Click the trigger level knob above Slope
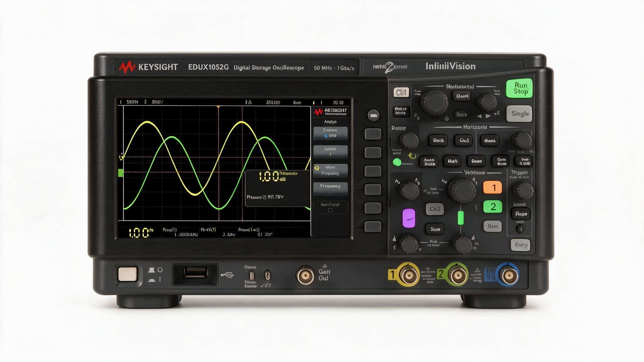644x362 pixels. 523,190
